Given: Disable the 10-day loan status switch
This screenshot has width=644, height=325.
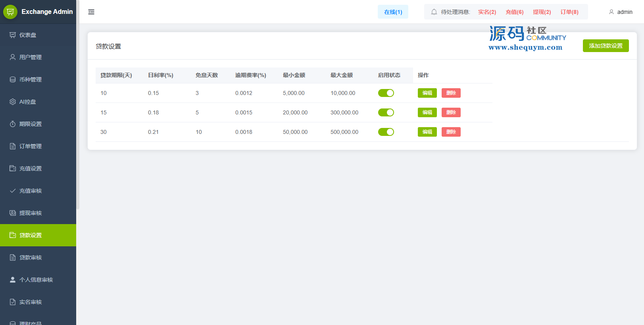Looking at the screenshot, I should pyautogui.click(x=386, y=93).
